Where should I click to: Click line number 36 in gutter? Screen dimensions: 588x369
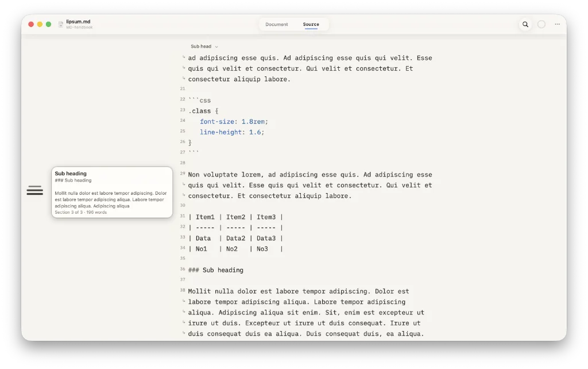tap(182, 269)
